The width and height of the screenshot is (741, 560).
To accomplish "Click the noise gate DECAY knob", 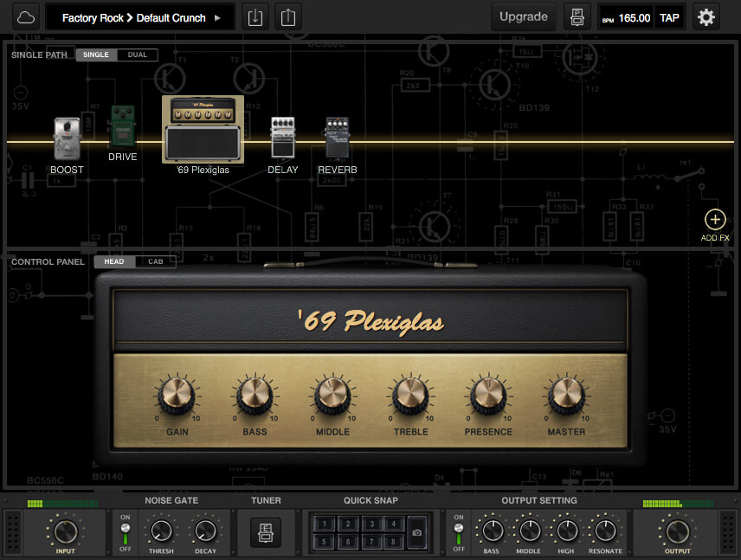I will point(205,531).
